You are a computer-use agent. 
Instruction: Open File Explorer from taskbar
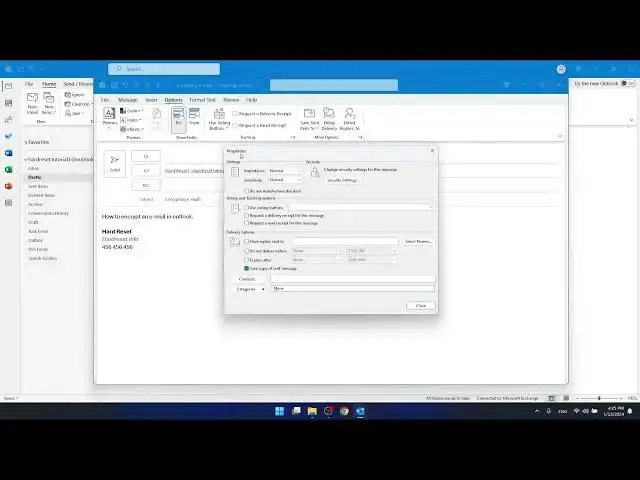pyautogui.click(x=312, y=411)
